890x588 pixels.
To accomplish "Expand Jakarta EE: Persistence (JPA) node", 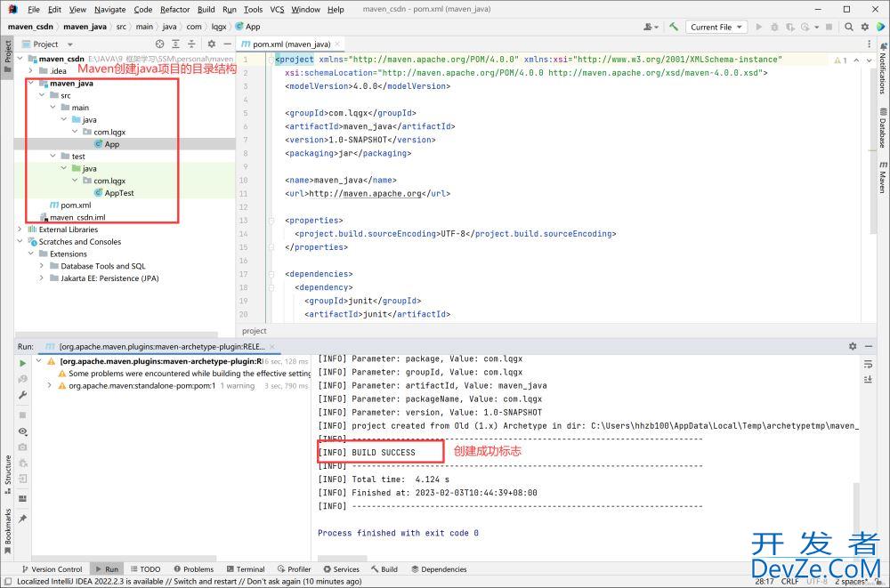I will (x=42, y=278).
